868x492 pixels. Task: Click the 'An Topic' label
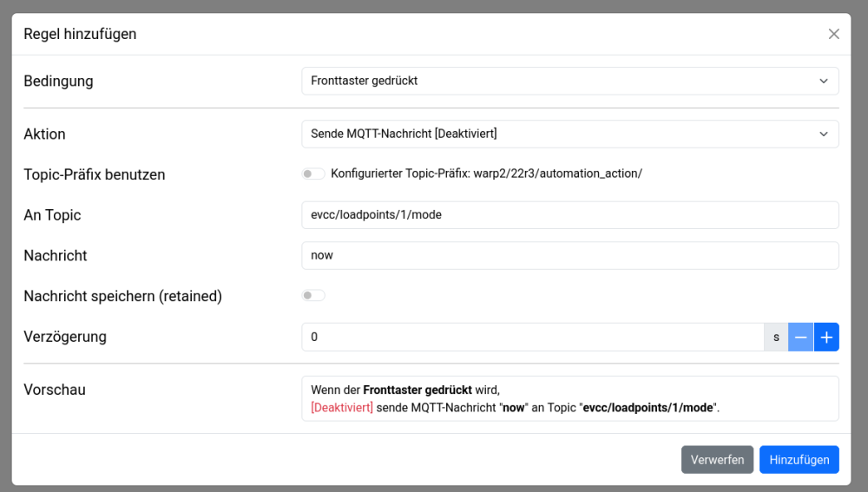(x=52, y=214)
